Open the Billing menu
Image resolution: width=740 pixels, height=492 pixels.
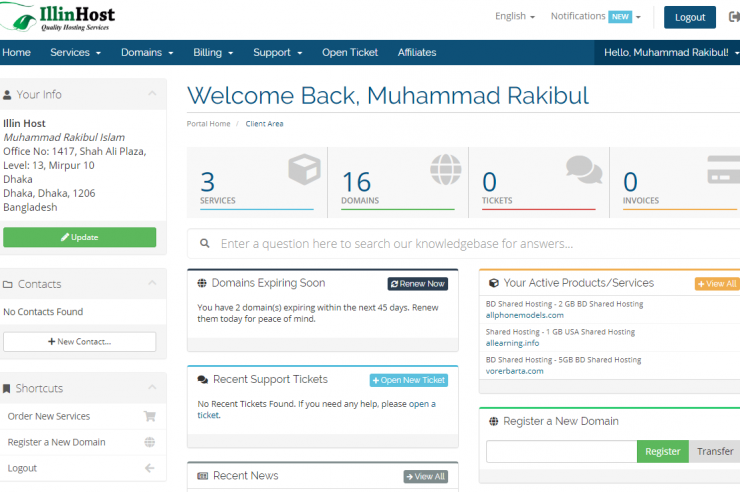click(213, 52)
